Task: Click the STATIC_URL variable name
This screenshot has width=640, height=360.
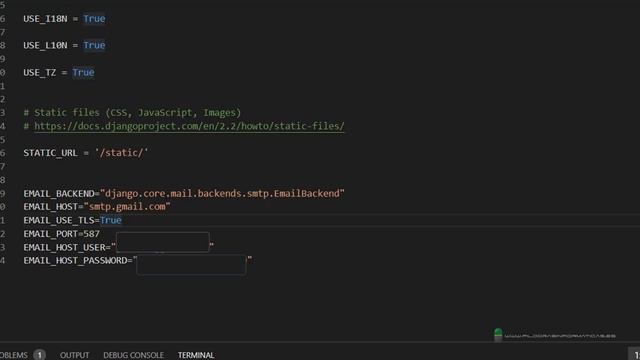Action: (x=50, y=153)
